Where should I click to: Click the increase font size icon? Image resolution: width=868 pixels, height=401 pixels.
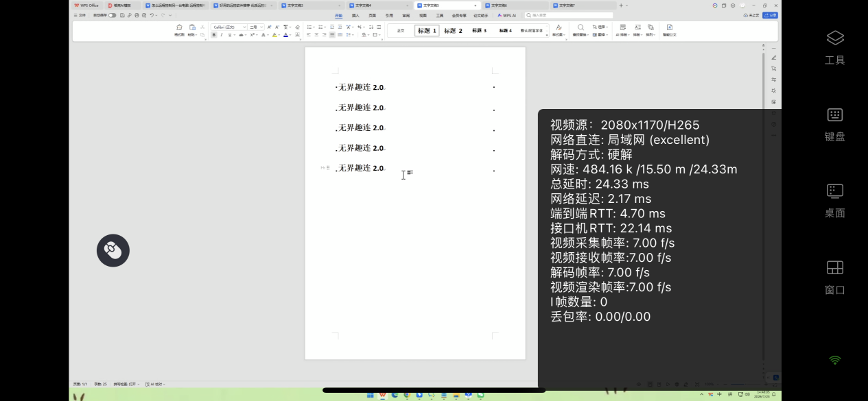(x=269, y=27)
